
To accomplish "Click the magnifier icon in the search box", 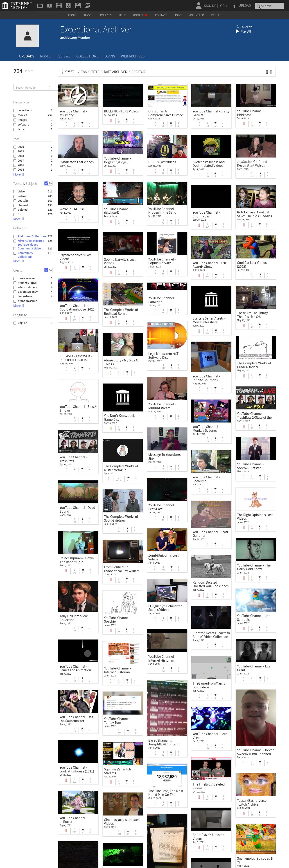I will click(x=258, y=6).
